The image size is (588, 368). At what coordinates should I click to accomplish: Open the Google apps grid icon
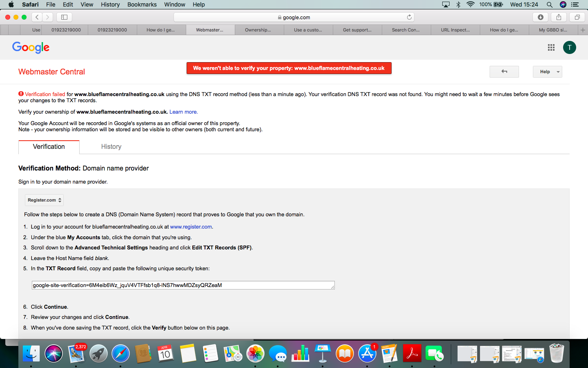click(x=551, y=47)
